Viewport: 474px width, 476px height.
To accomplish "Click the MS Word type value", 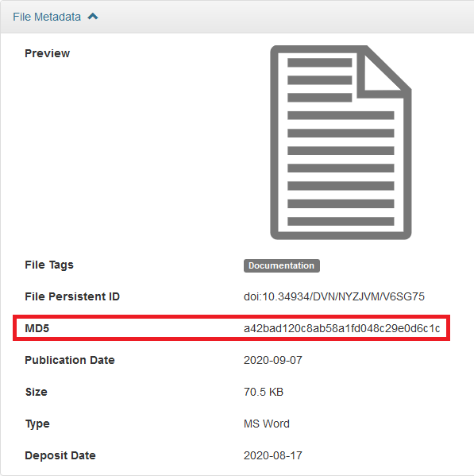I will [267, 424].
